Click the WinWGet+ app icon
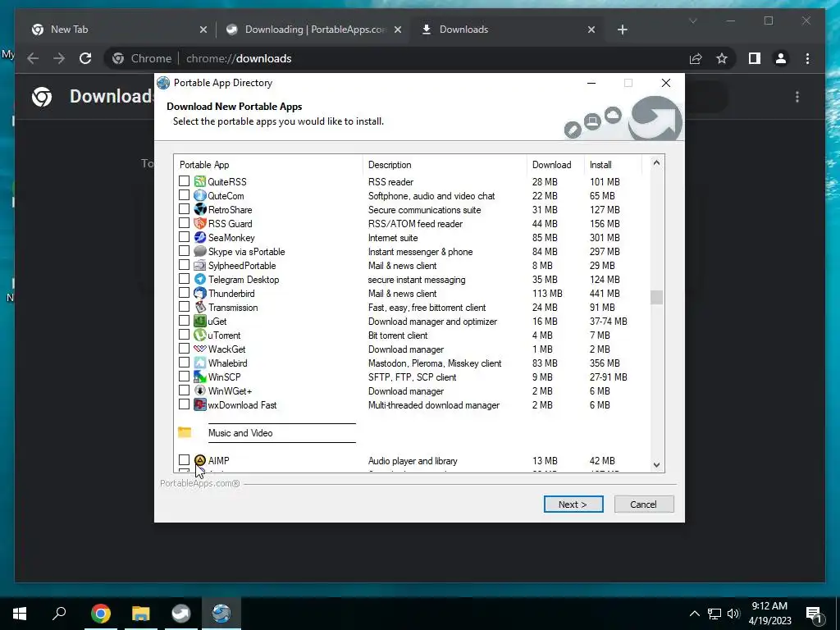This screenshot has width=840, height=630. (x=200, y=390)
